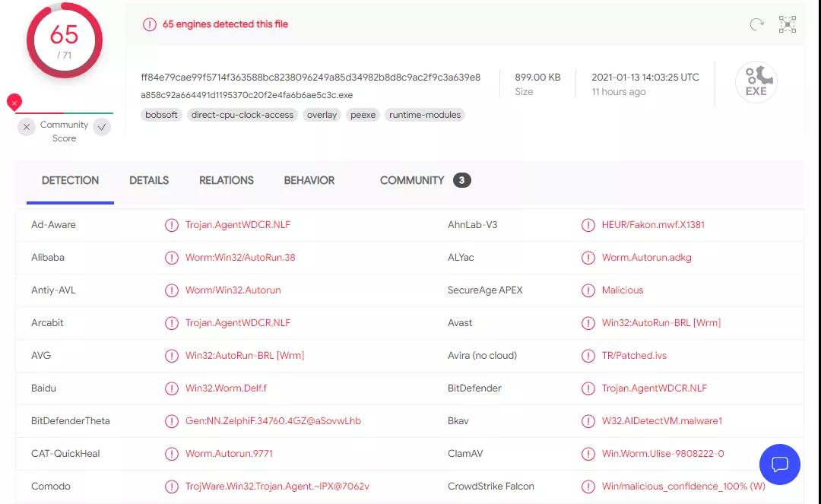Image resolution: width=821 pixels, height=504 pixels.
Task: Open the RELATIONS tab
Action: (227, 180)
